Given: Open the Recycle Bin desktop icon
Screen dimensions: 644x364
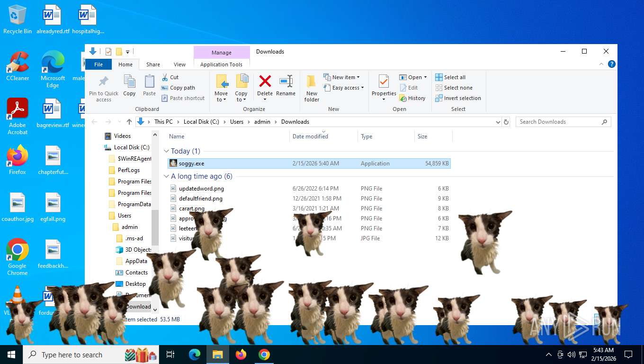Looking at the screenshot, I should click(x=18, y=19).
